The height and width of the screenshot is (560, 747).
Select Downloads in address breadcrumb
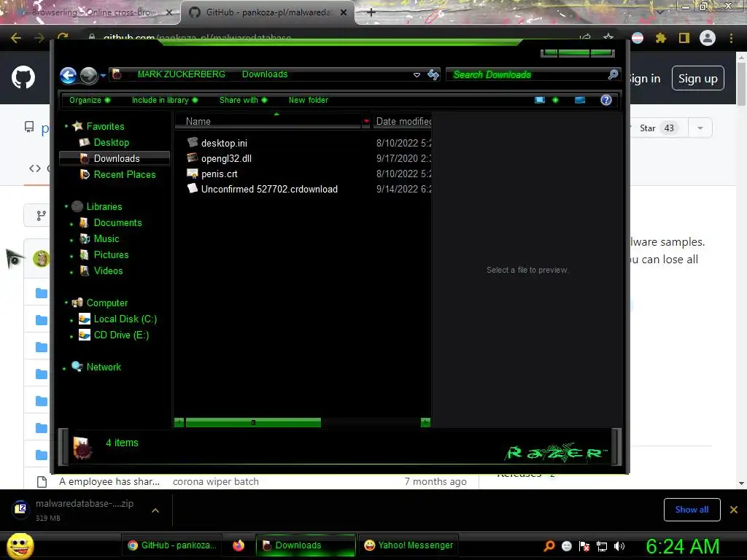coord(265,74)
